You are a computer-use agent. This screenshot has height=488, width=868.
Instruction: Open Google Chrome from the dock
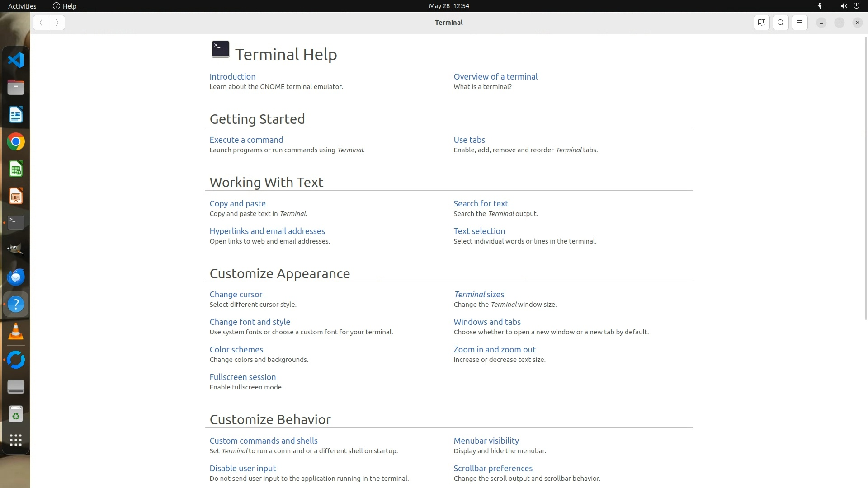(x=16, y=142)
